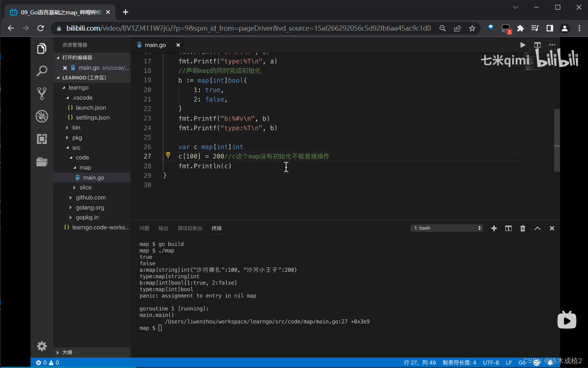The width and height of the screenshot is (588, 368).
Task: Close main.go in open editors list
Action: 65,68
